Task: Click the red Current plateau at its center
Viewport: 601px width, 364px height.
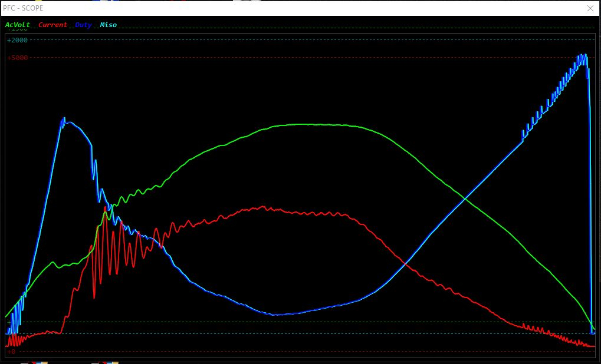Action: [277, 210]
